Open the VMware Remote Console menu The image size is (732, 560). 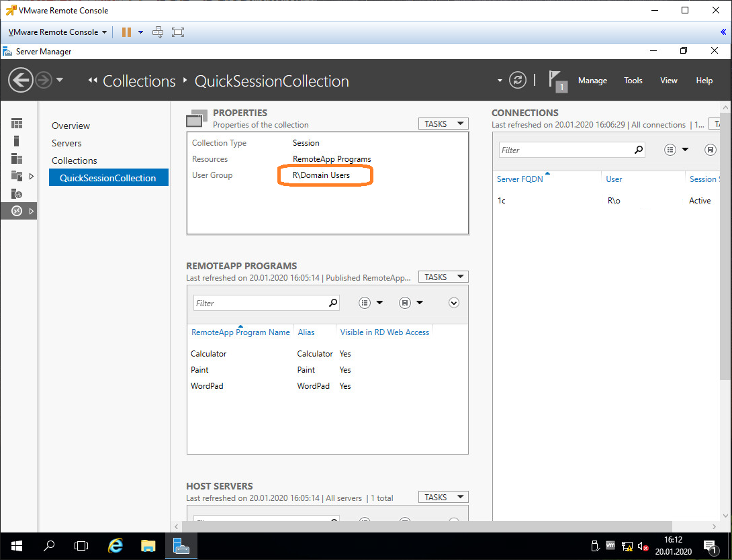tap(58, 32)
